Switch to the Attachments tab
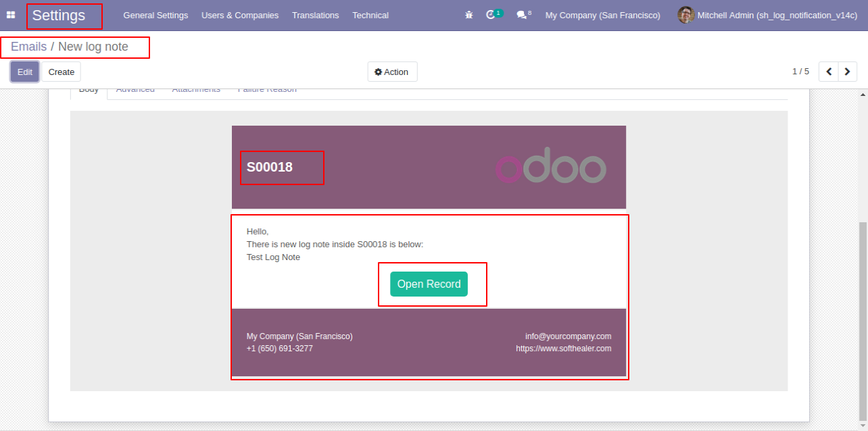The height and width of the screenshot is (431, 868). (196, 91)
